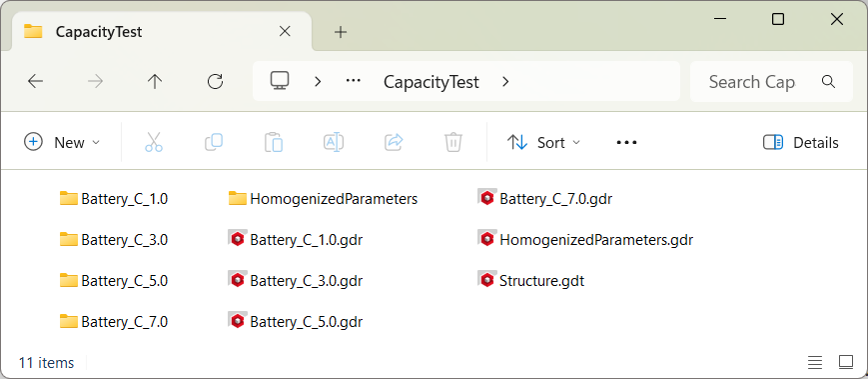868x379 pixels.
Task: Click CapacityTest in the address bar
Action: point(432,82)
